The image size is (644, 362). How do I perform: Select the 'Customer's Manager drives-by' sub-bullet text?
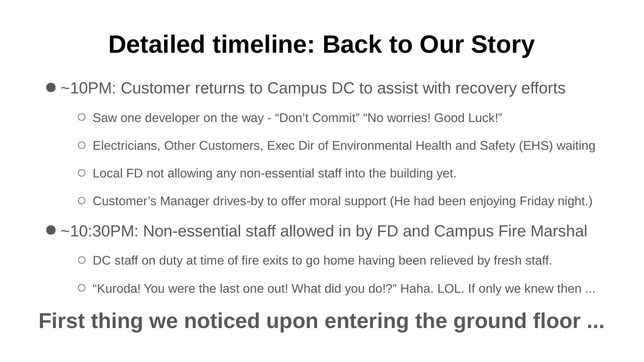342,201
